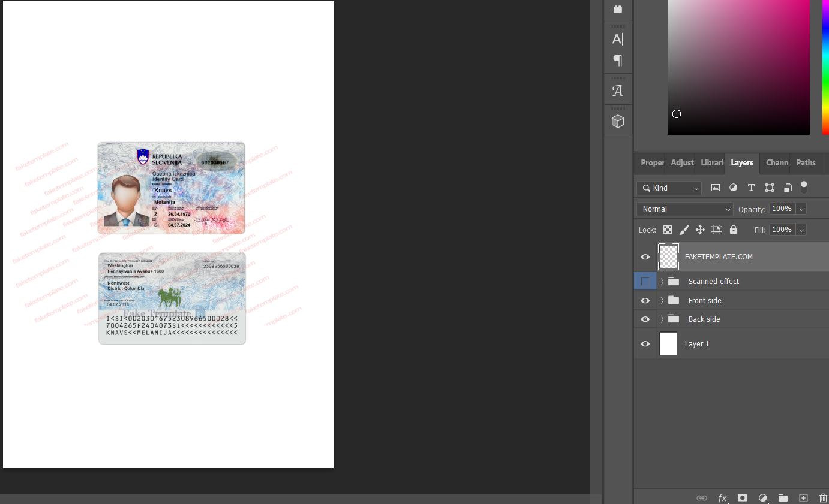Open the Kind layer filter dropdown
Image resolution: width=829 pixels, height=504 pixels.
(669, 188)
